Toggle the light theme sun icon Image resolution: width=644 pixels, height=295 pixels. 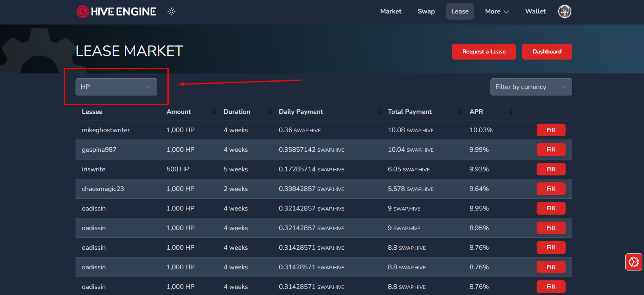[172, 11]
